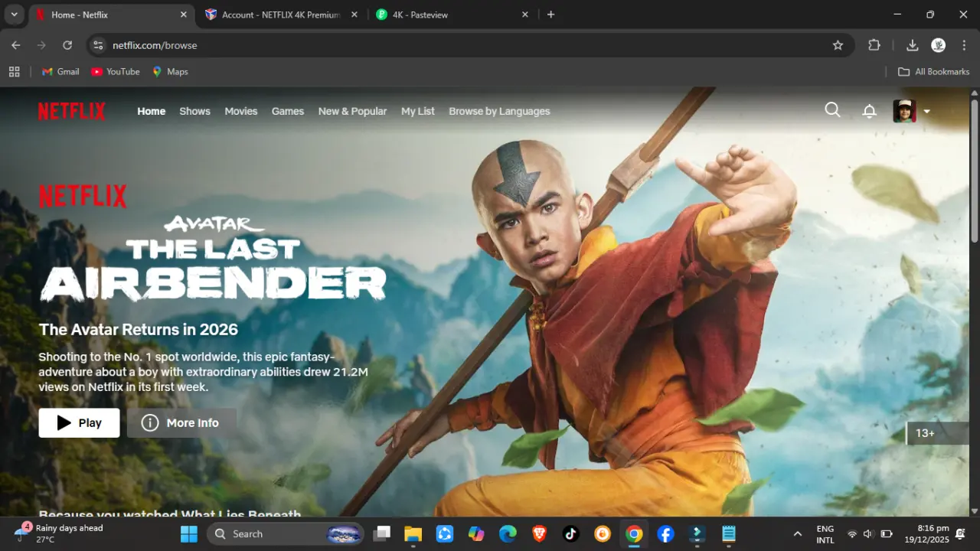Open the tab search dropdown
Image resolution: width=980 pixels, height=551 pixels.
[14, 15]
